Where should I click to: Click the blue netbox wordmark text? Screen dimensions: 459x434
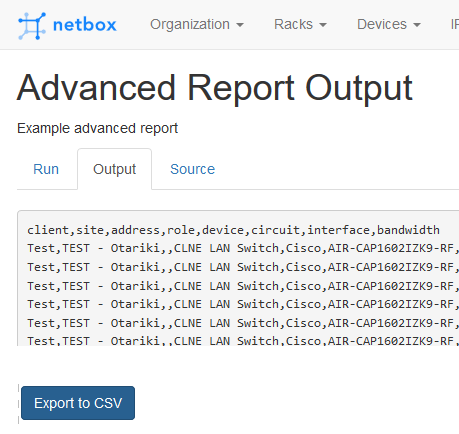85,25
